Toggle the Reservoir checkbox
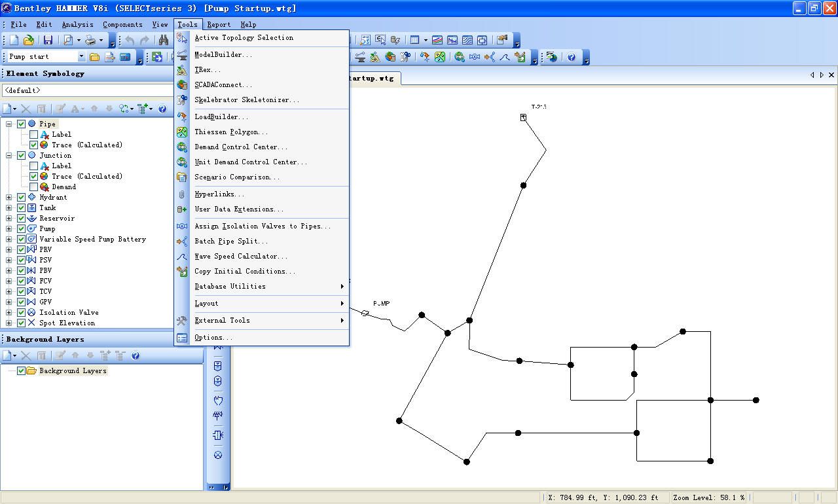This screenshot has width=838, height=504. point(21,218)
